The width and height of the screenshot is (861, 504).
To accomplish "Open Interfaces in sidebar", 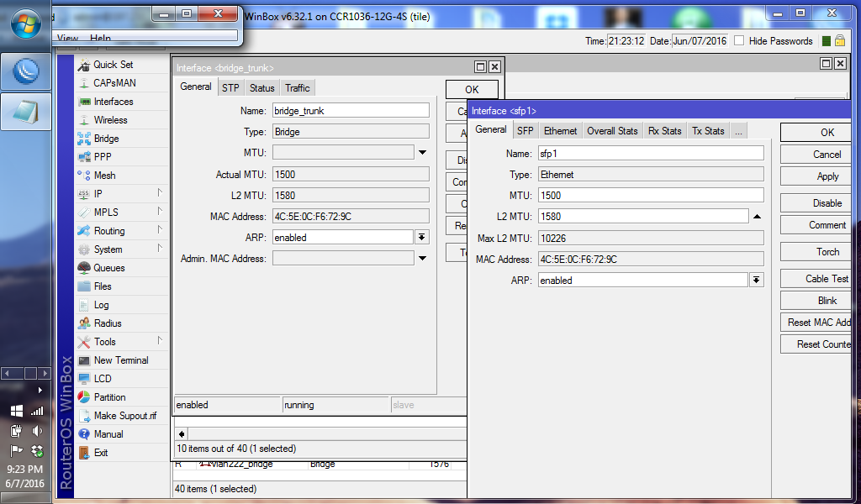I will tap(121, 102).
